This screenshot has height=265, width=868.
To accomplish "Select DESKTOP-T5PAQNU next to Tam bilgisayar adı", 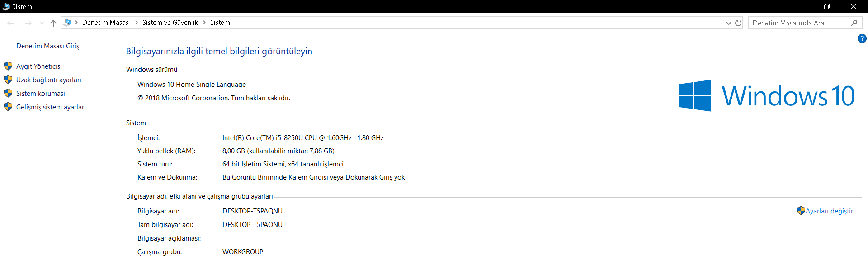I will pos(252,225).
